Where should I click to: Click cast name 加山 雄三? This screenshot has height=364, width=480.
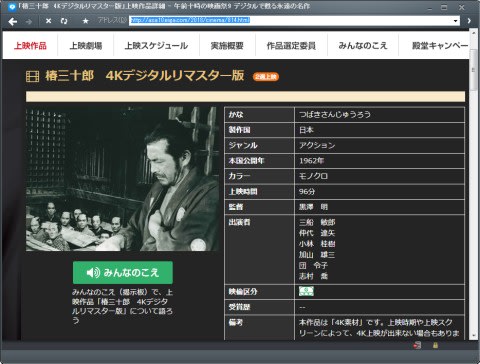[317, 255]
